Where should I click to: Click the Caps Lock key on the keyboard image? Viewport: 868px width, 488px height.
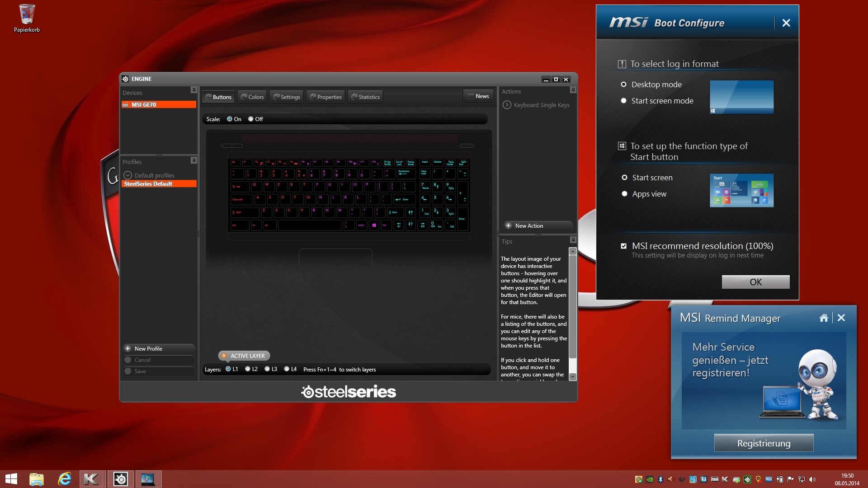(241, 199)
